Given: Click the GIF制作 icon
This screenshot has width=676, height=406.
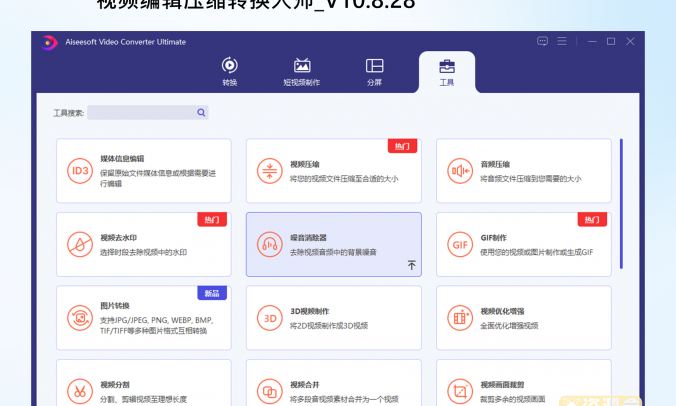Looking at the screenshot, I should [x=460, y=244].
